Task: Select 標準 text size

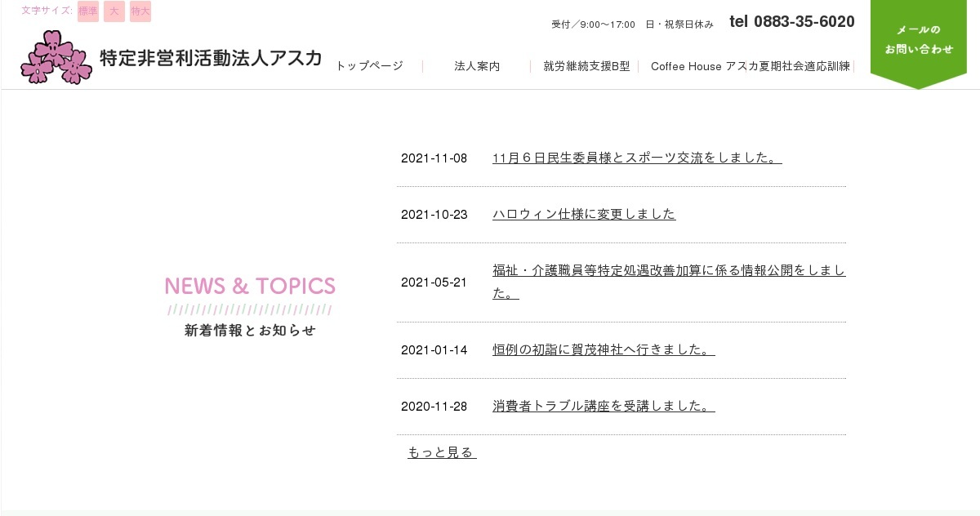Action: point(87,11)
